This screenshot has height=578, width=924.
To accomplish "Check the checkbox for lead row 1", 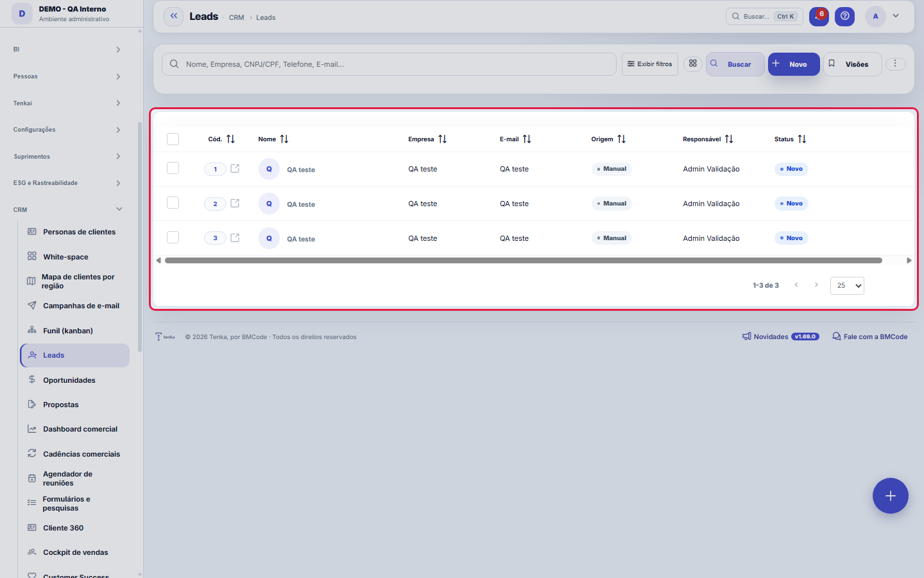I will point(173,168).
